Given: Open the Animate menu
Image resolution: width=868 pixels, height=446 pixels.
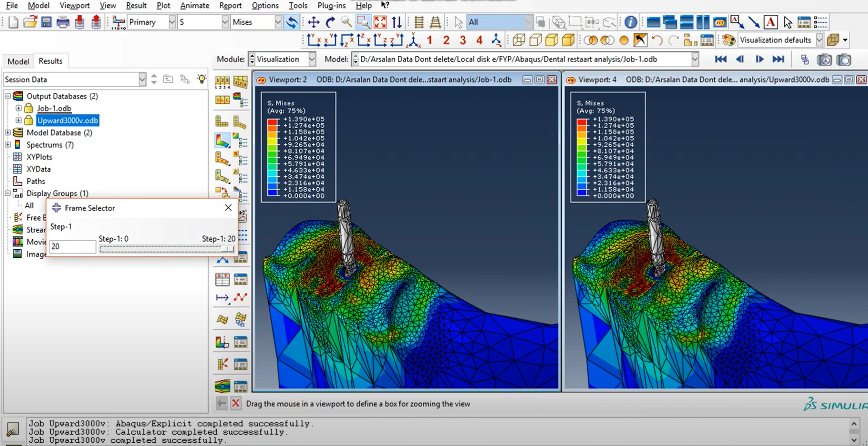Looking at the screenshot, I should 195,5.
